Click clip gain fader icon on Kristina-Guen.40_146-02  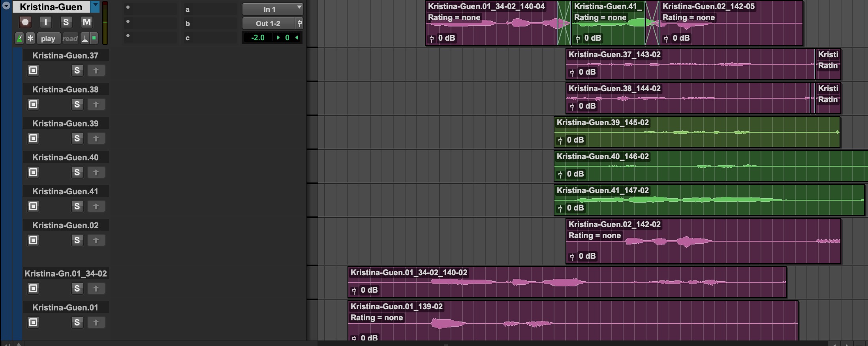point(560,174)
